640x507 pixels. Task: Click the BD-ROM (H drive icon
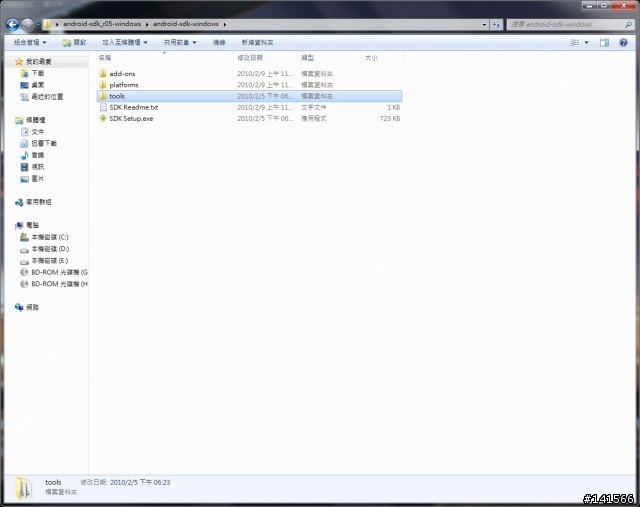[x=24, y=284]
